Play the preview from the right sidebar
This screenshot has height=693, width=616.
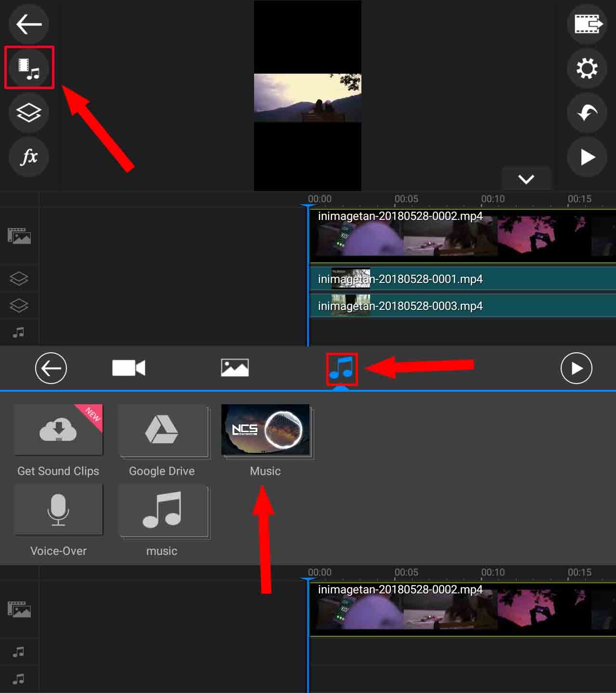[587, 157]
